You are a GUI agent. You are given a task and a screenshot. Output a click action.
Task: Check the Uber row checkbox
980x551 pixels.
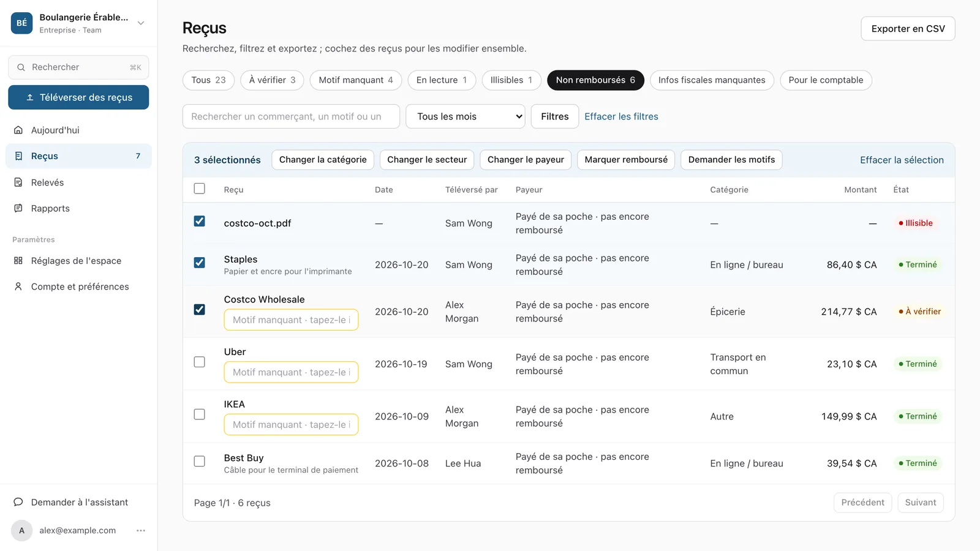click(x=200, y=362)
